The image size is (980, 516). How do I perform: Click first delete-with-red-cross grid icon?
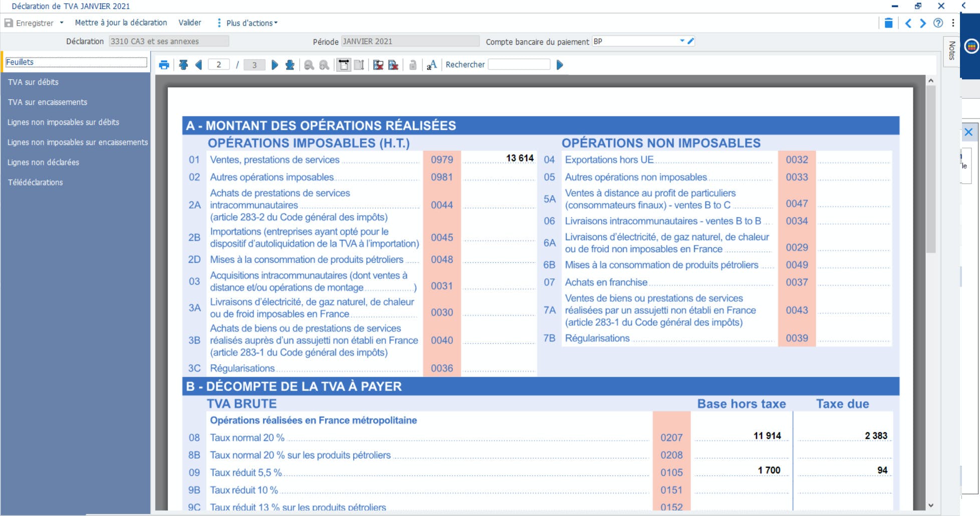click(x=378, y=65)
